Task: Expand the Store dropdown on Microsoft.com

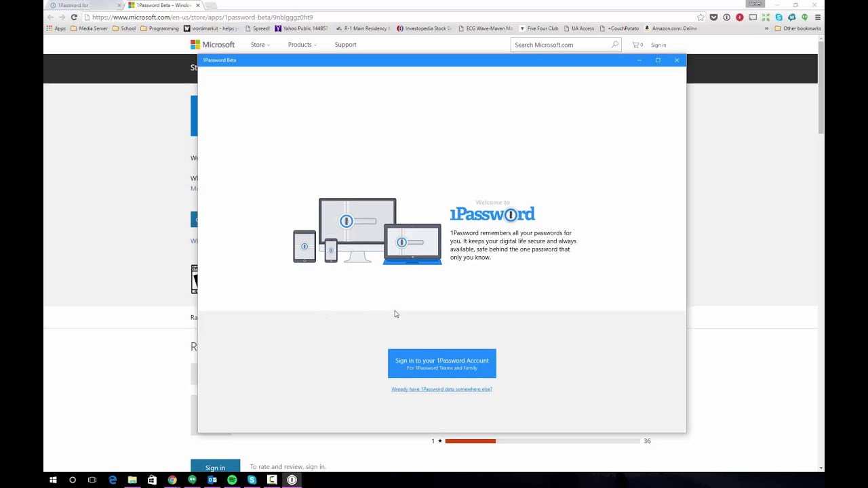Action: pos(260,45)
